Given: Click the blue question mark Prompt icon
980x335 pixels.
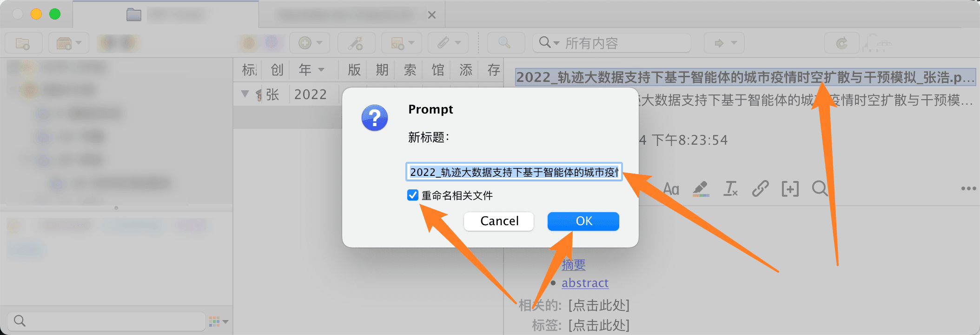Looking at the screenshot, I should 375,118.
